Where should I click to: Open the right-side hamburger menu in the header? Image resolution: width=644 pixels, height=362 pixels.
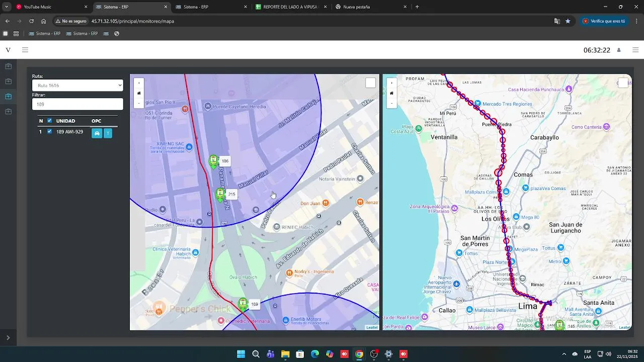[635, 50]
